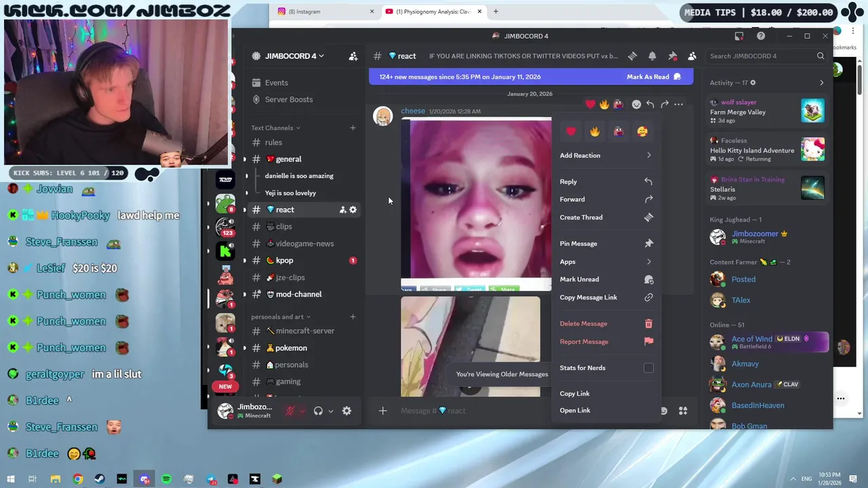The height and width of the screenshot is (488, 868).
Task: Open Google Chrome from the taskbar
Action: pos(78,479)
